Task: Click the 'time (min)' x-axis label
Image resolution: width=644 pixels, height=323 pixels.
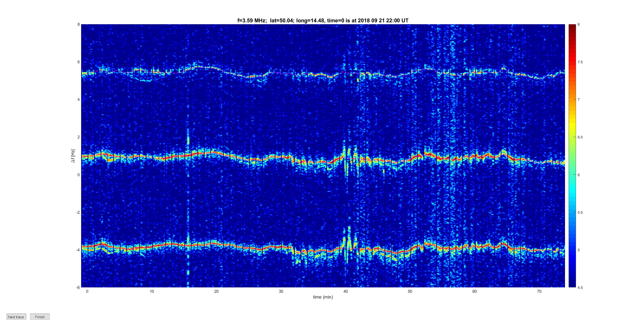Action: [323, 297]
